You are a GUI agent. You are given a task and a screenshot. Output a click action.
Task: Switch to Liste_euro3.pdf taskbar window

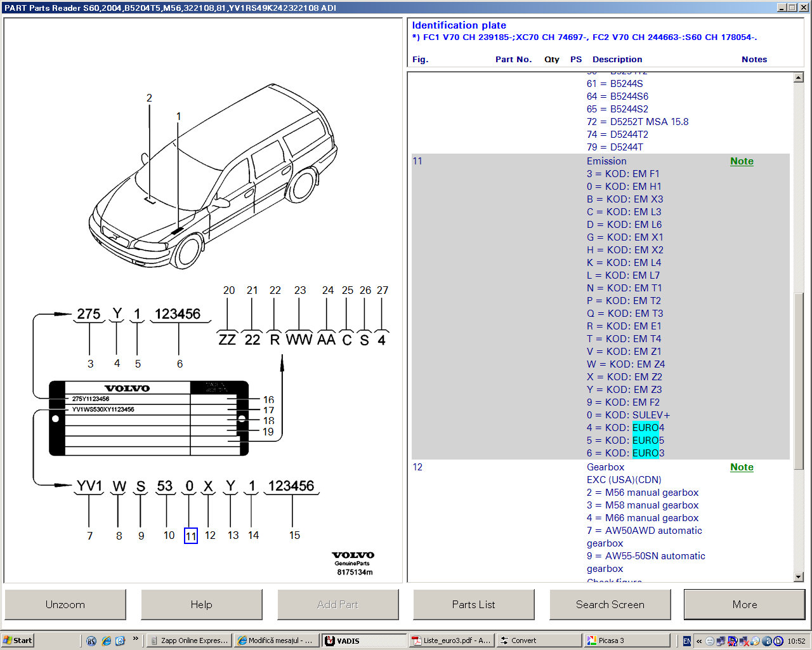coord(450,640)
